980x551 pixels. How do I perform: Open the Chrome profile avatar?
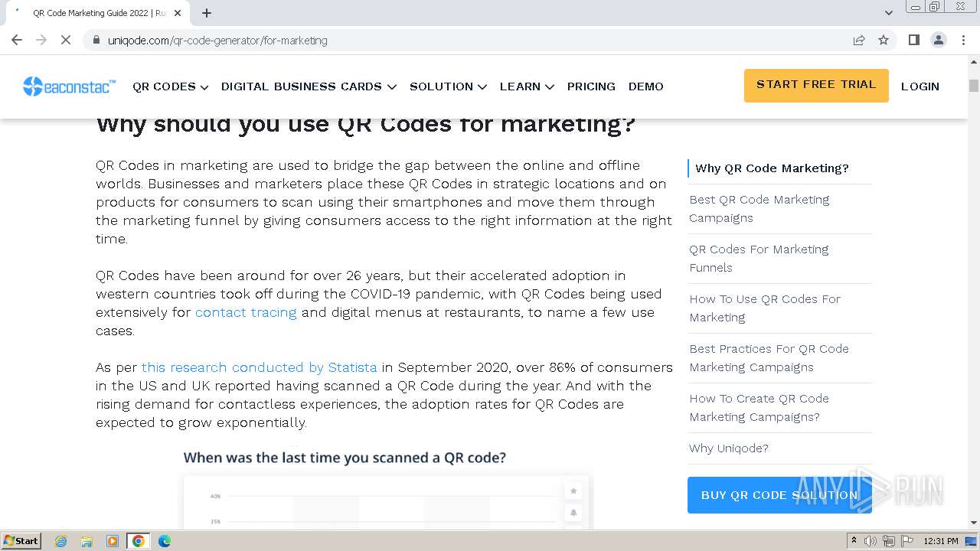[939, 40]
